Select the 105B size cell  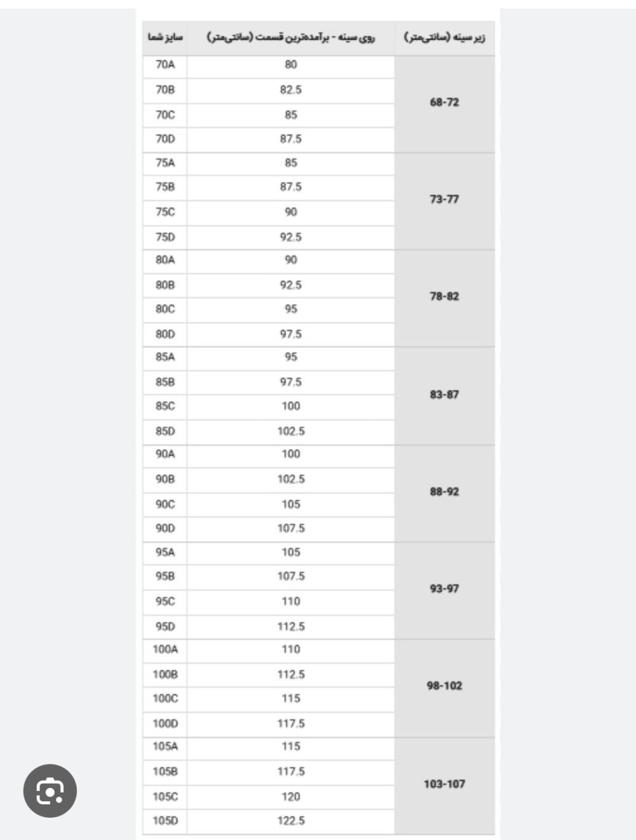[x=165, y=773]
